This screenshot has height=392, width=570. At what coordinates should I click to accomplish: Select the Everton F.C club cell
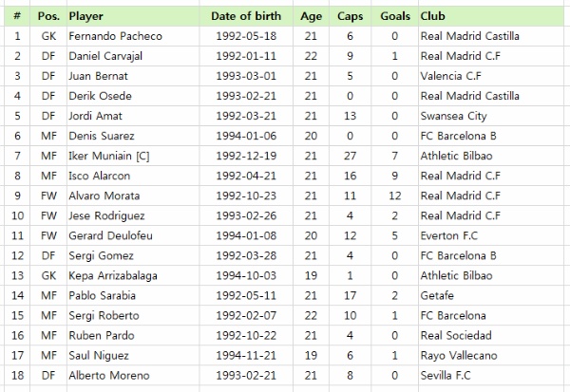451,235
